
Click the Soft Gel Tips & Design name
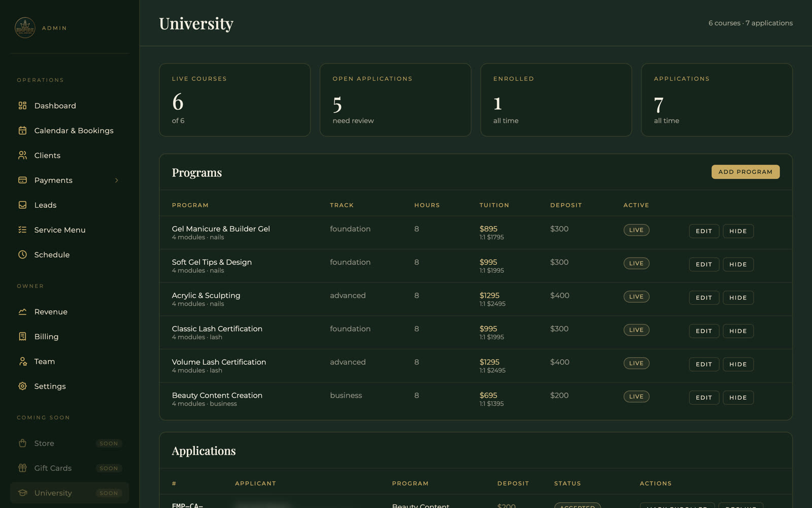coord(212,262)
